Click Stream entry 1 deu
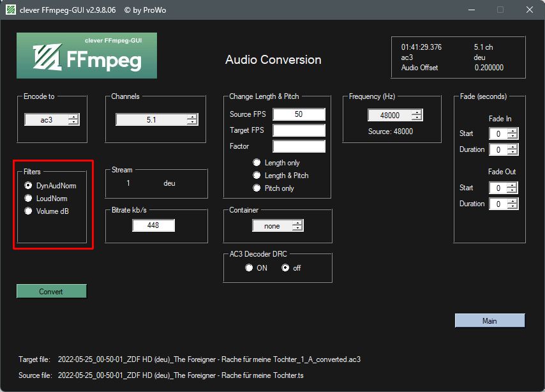 click(x=151, y=183)
